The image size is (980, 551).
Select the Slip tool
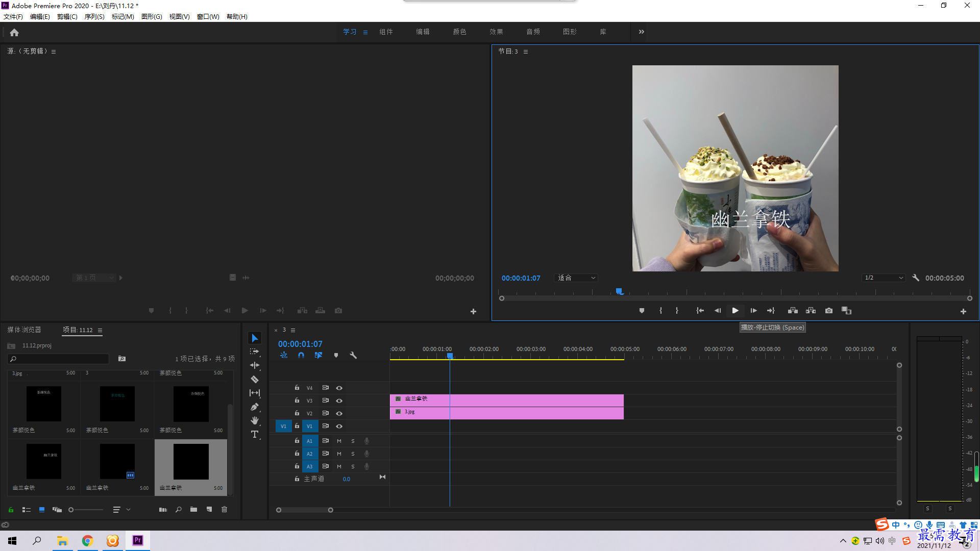click(255, 393)
